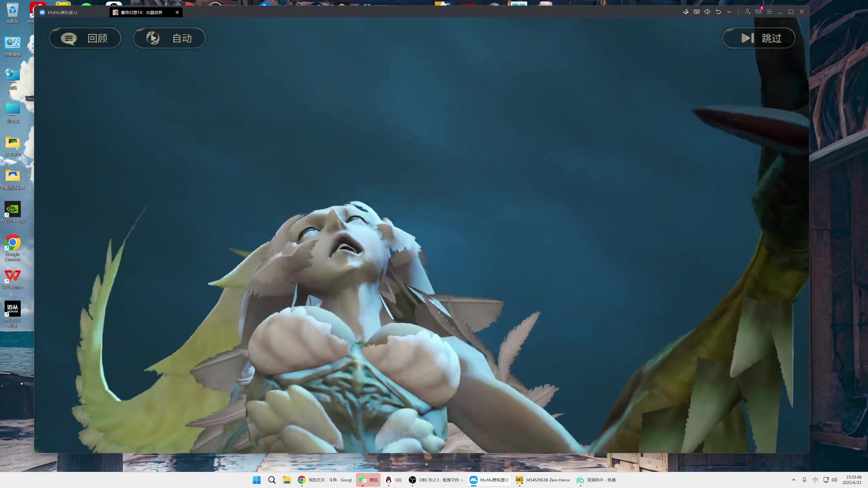Image resolution: width=868 pixels, height=488 pixels.
Task: Launch WPS Office desktop shortcut
Action: pos(13,279)
